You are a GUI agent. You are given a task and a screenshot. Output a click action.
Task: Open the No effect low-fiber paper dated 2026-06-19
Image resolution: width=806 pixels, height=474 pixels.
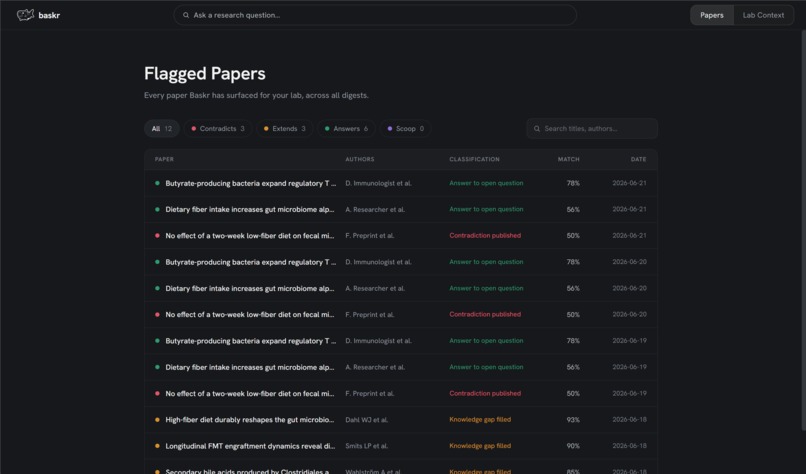pos(401,393)
